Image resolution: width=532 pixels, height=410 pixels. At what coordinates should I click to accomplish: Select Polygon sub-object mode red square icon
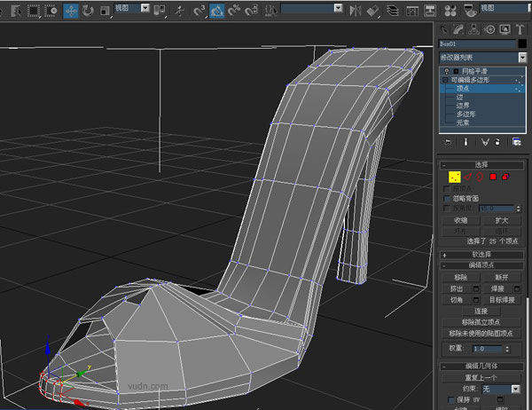[x=494, y=177]
